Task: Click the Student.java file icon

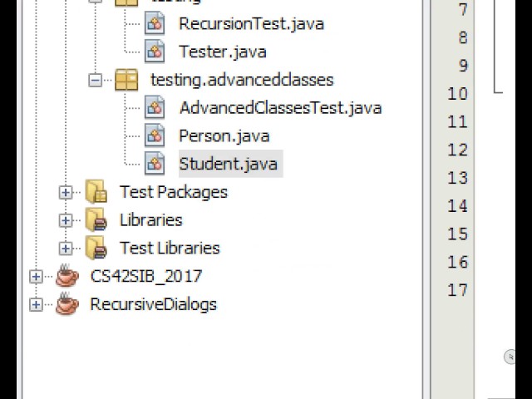Action: pyautogui.click(x=155, y=164)
